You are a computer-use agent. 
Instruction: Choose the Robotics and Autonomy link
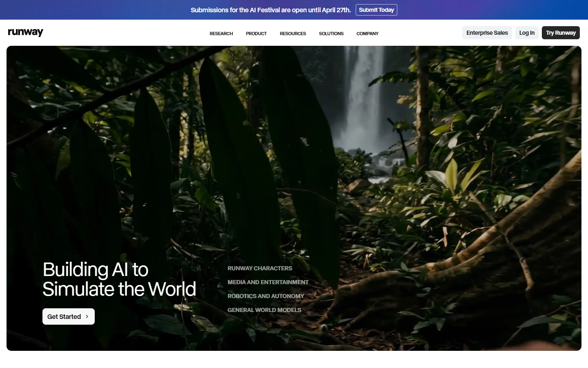265,296
